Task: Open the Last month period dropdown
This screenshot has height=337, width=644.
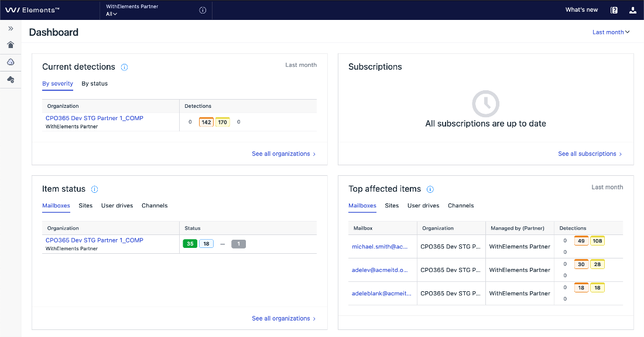Action: click(x=611, y=32)
